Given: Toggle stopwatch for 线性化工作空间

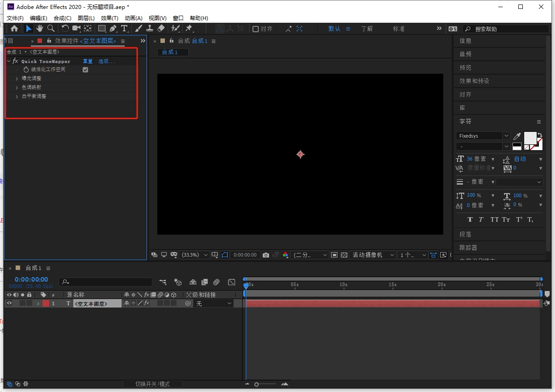Looking at the screenshot, I should coord(26,70).
